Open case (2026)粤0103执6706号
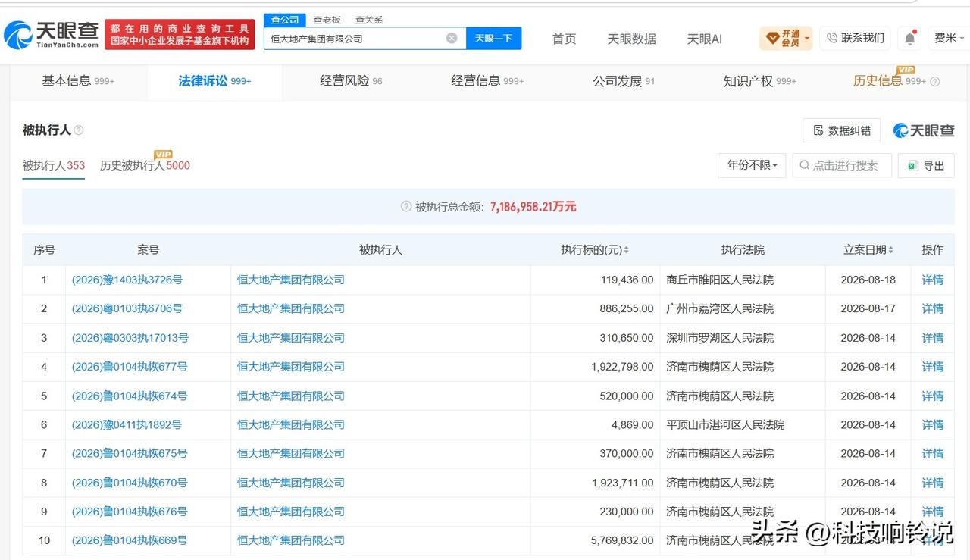The width and height of the screenshot is (970, 560). [x=127, y=308]
